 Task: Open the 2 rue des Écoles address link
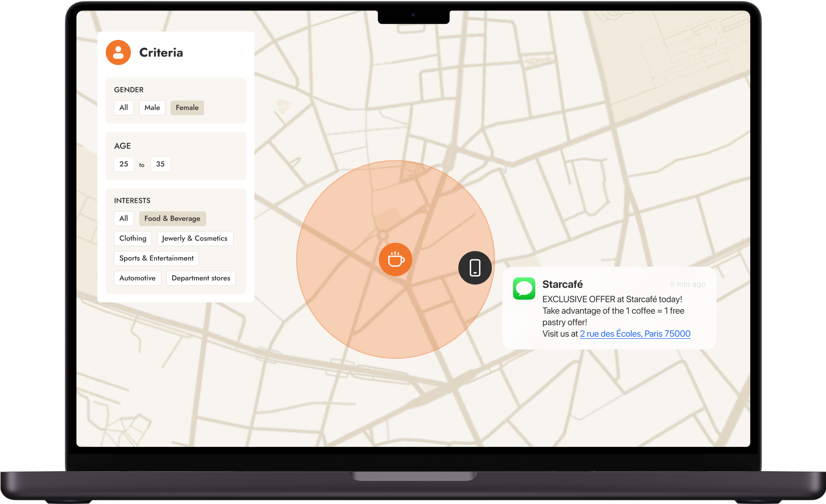(635, 334)
